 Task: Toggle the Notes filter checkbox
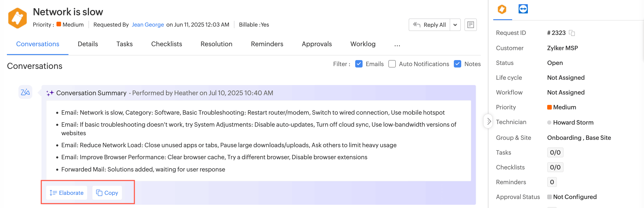(457, 64)
